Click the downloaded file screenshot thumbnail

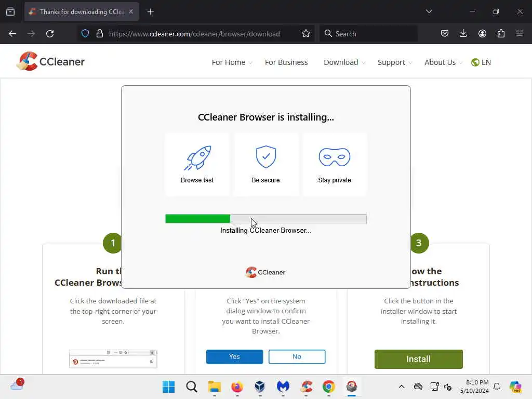point(113,359)
